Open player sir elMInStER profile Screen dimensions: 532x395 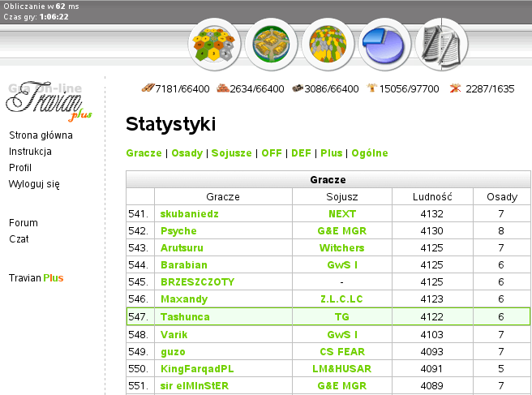pyautogui.click(x=195, y=386)
